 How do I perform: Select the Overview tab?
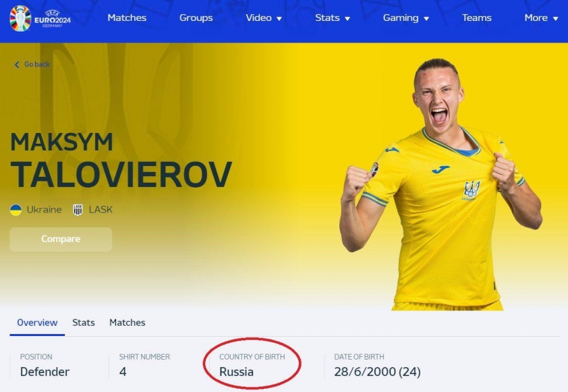coord(37,323)
